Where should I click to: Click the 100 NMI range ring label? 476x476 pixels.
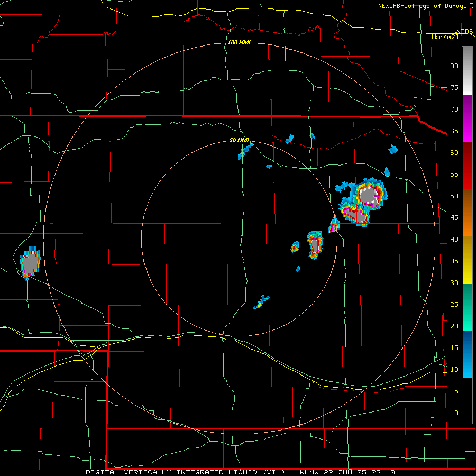click(239, 42)
